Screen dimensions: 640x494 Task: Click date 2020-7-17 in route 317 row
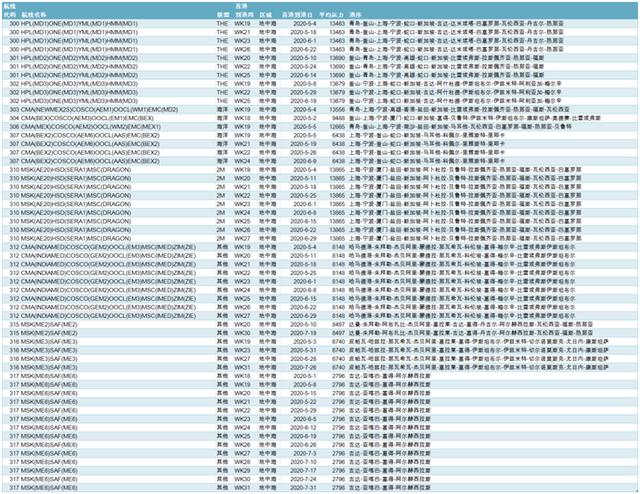303,470
